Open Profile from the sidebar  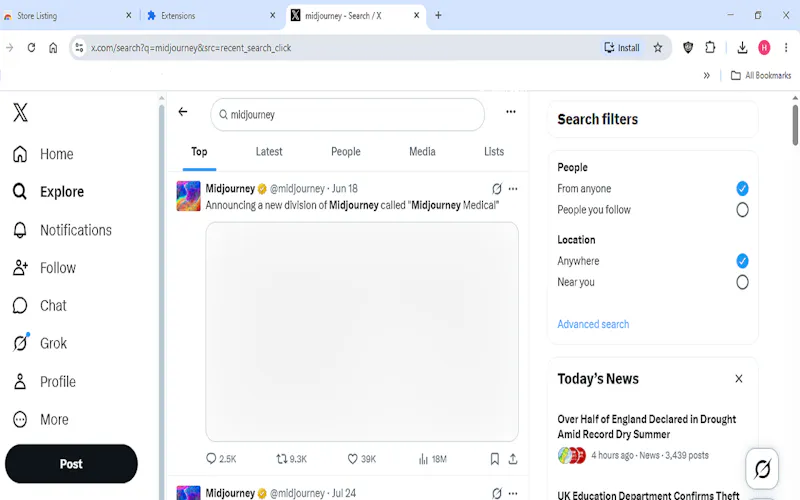click(44, 382)
